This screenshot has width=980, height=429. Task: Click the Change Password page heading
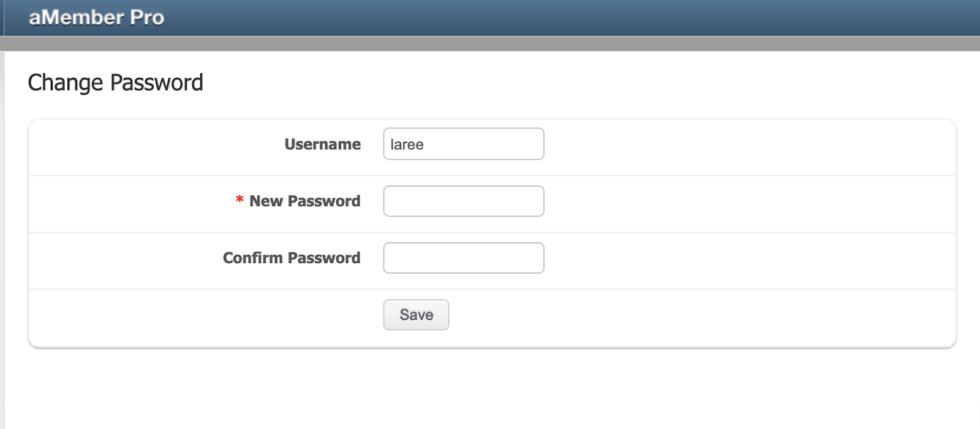(x=115, y=83)
